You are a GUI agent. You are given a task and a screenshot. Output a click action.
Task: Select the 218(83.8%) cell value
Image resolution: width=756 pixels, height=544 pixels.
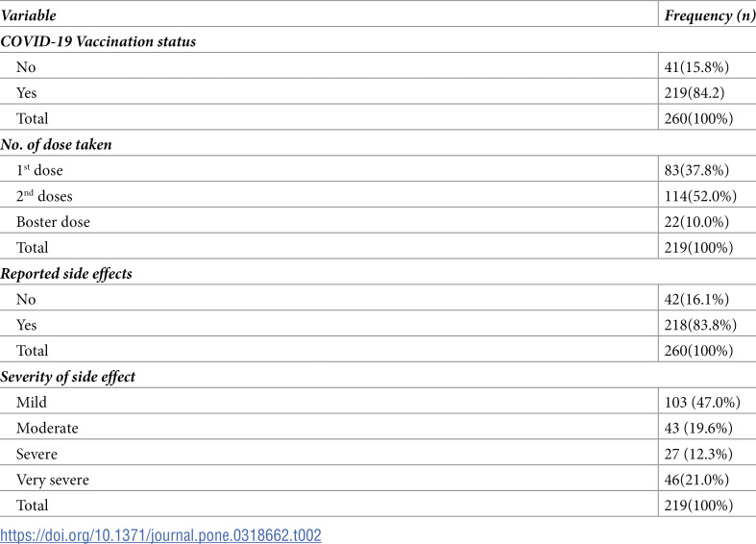pos(700,325)
